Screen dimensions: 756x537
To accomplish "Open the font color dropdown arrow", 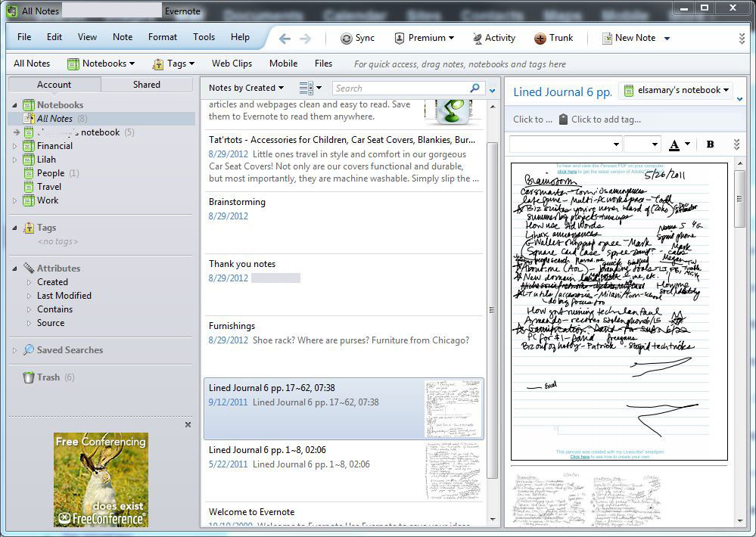I will point(687,144).
